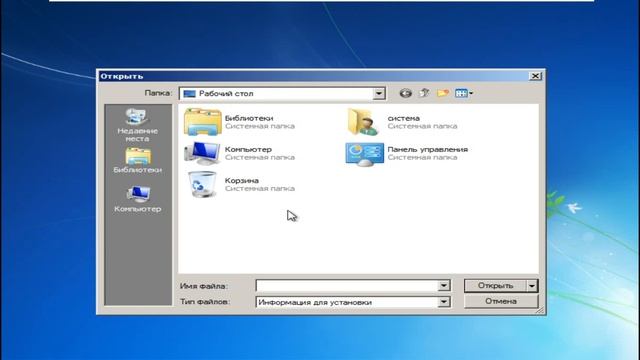The width and height of the screenshot is (640, 360).
Task: Focus the Имя файла input field
Action: pyautogui.click(x=347, y=286)
